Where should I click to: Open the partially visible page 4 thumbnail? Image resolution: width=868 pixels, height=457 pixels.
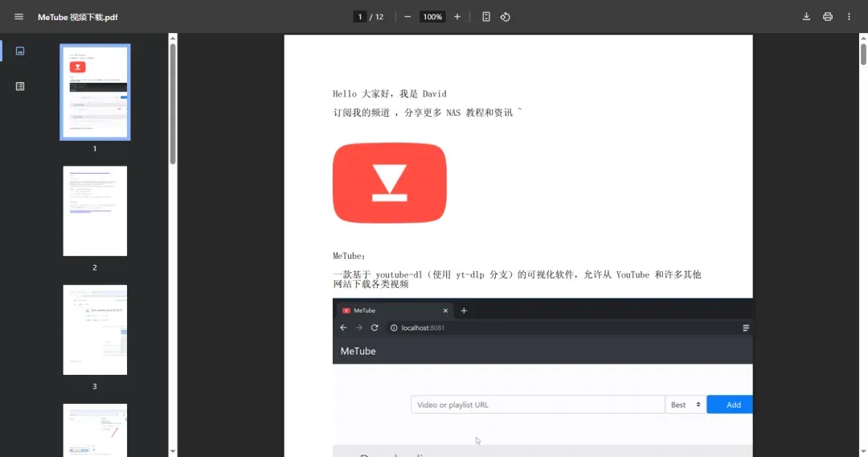coord(95,430)
